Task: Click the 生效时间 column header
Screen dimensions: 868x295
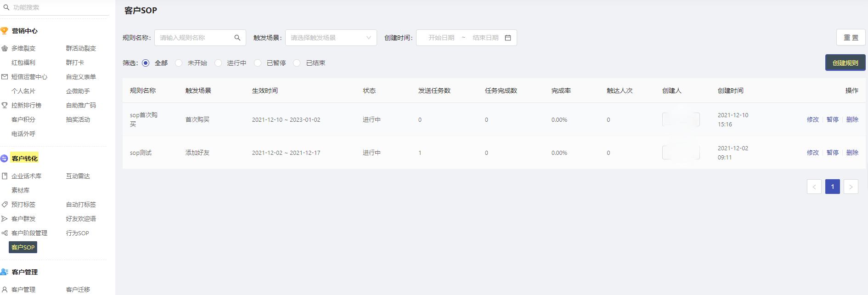Action: [265, 91]
